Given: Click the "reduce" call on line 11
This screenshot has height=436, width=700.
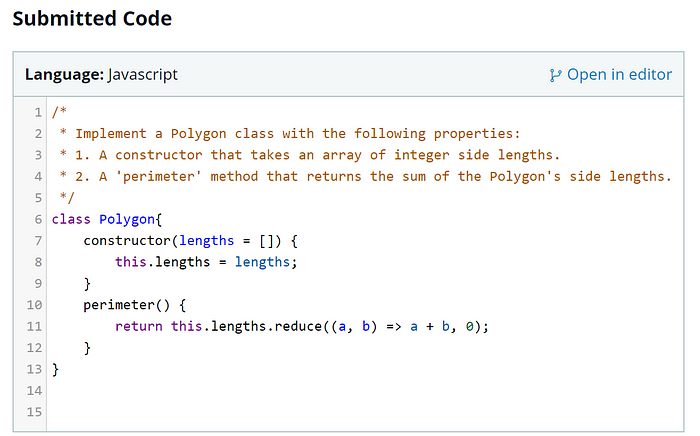Looking at the screenshot, I should (298, 326).
